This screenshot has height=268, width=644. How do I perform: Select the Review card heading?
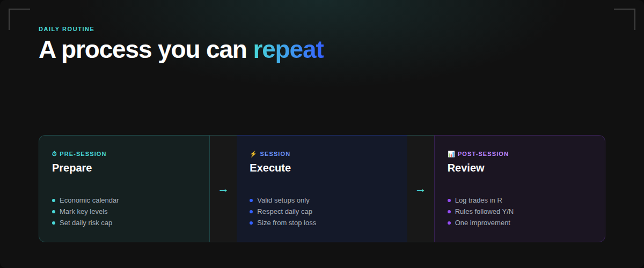pos(466,168)
